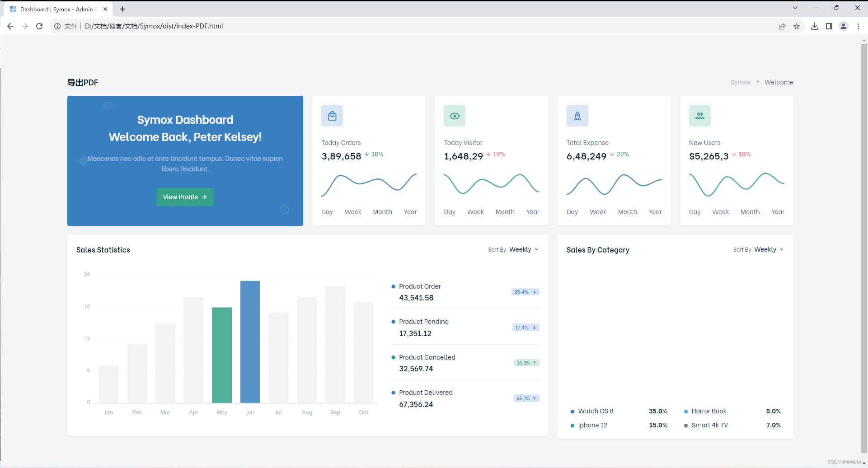Select Week tab in New Users card

721,212
